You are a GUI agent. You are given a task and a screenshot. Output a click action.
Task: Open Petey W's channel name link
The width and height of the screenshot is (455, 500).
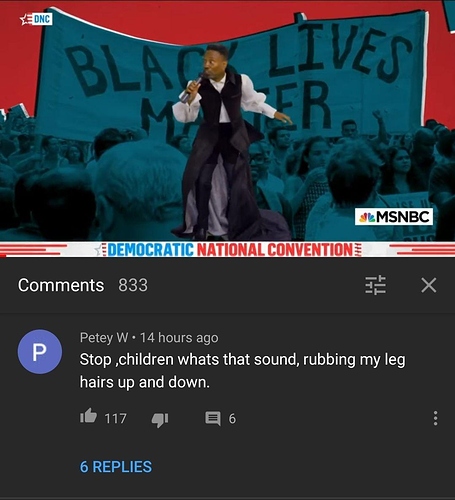(104, 338)
